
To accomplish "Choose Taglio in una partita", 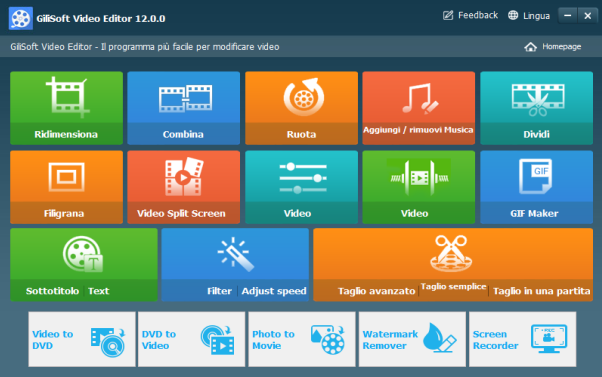I will pos(541,291).
